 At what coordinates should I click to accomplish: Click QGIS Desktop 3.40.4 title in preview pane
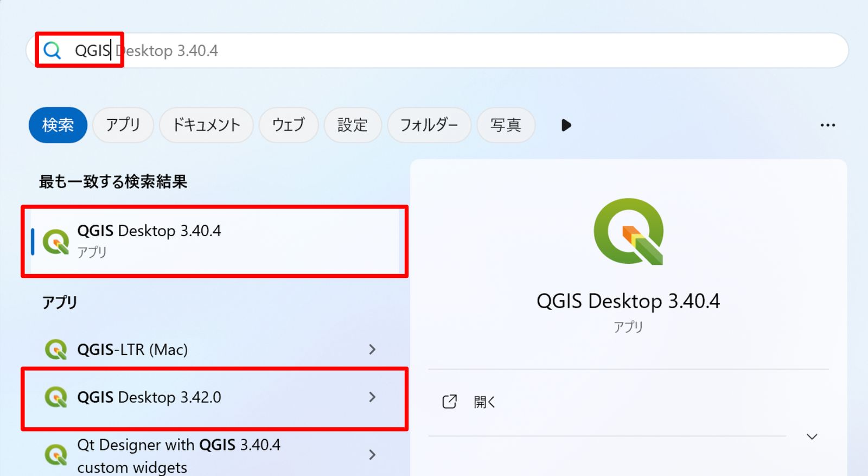[x=628, y=301]
